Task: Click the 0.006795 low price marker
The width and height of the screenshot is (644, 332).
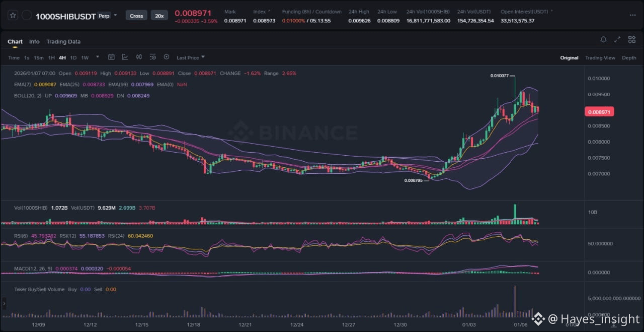Action: (414, 180)
